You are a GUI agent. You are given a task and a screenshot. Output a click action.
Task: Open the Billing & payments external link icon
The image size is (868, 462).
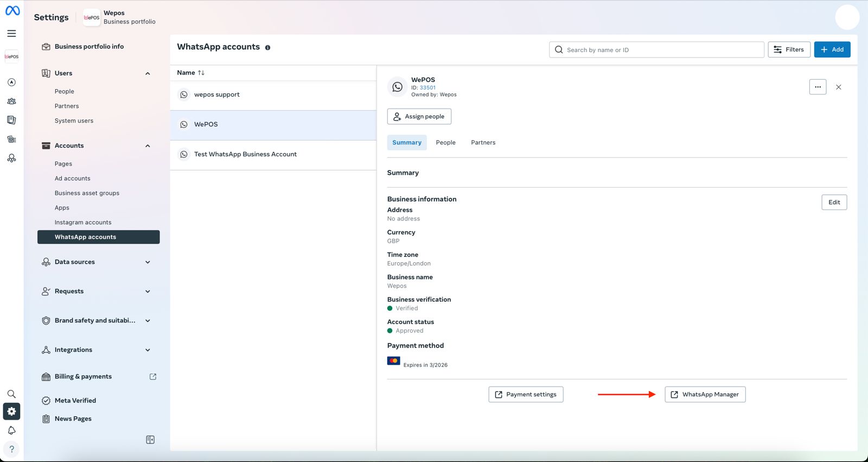(153, 377)
